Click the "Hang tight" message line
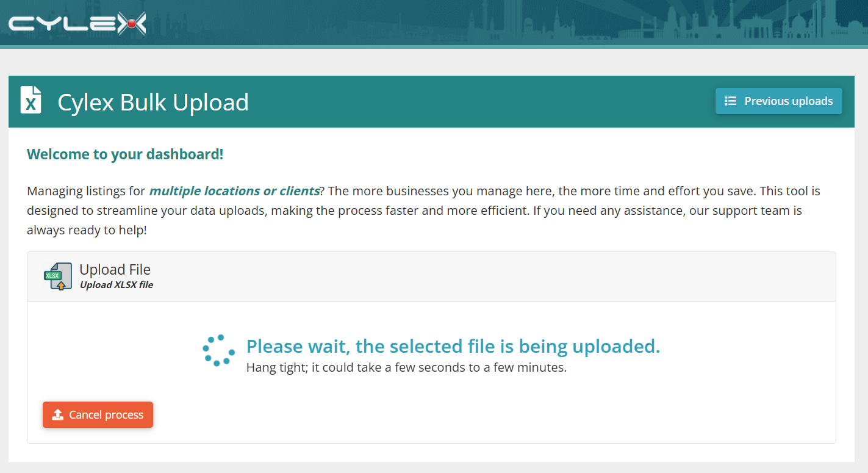The height and width of the screenshot is (473, 868). point(406,368)
